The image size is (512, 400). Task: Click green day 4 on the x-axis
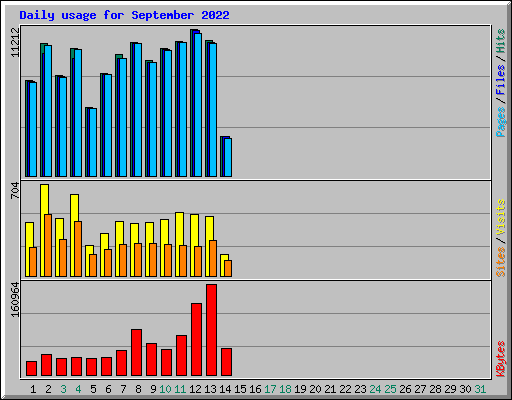(78, 389)
